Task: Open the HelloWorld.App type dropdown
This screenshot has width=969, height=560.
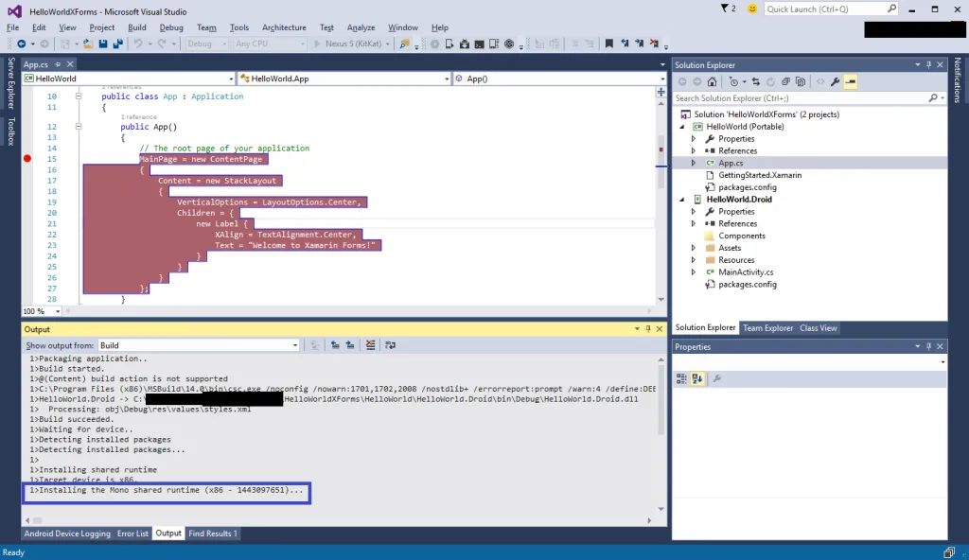Action: 344,79
